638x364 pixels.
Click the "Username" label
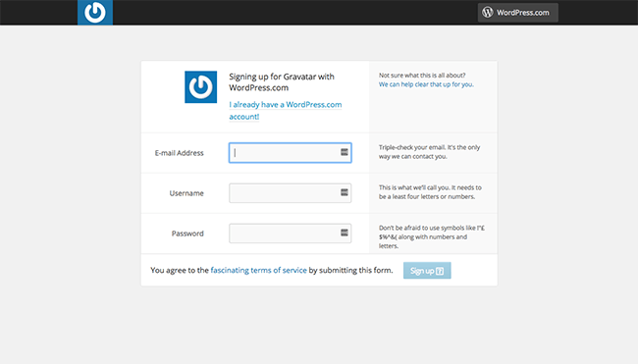[x=186, y=193]
